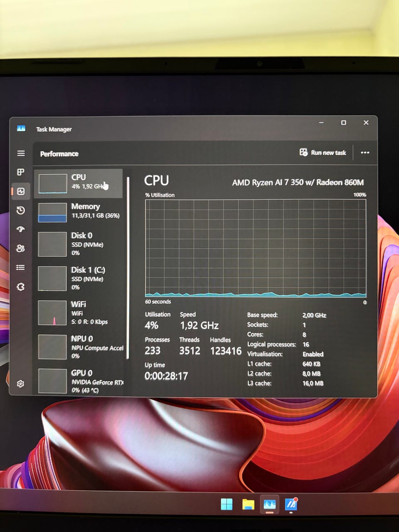This screenshot has width=399, height=532.
Task: Click the '11,3/31,1 GB (36%)' memory text
Action: pos(96,216)
